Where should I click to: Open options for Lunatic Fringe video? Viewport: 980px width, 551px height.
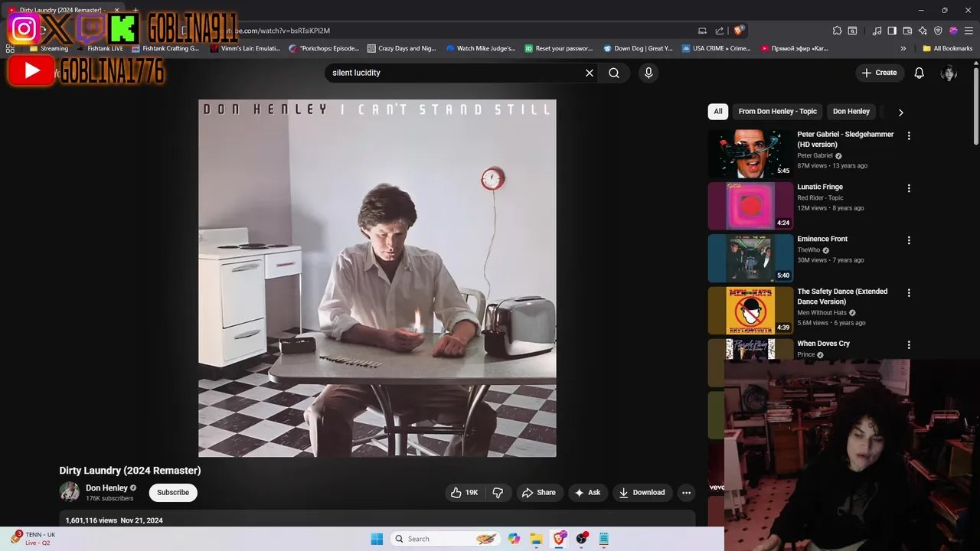(909, 188)
